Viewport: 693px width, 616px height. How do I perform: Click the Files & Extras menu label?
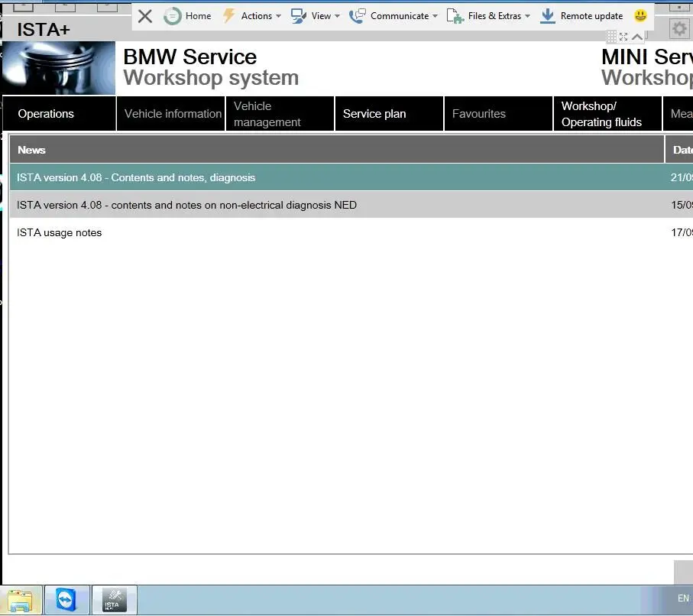[x=494, y=16]
